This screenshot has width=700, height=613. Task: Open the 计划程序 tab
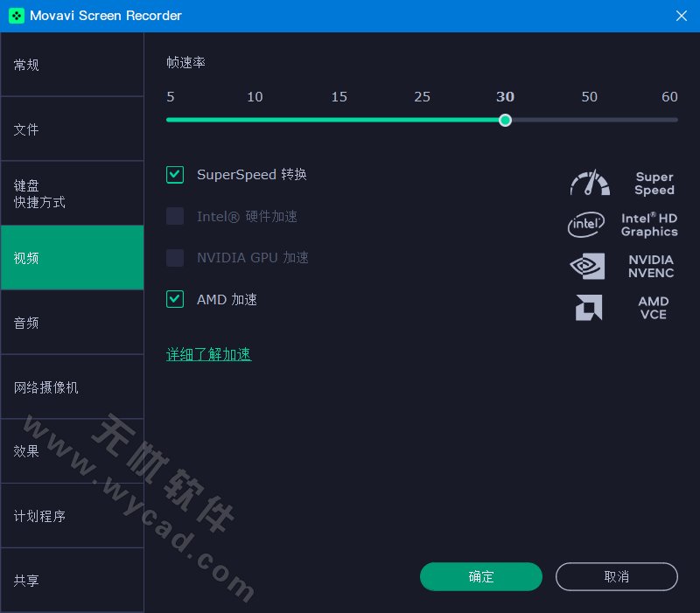click(73, 516)
